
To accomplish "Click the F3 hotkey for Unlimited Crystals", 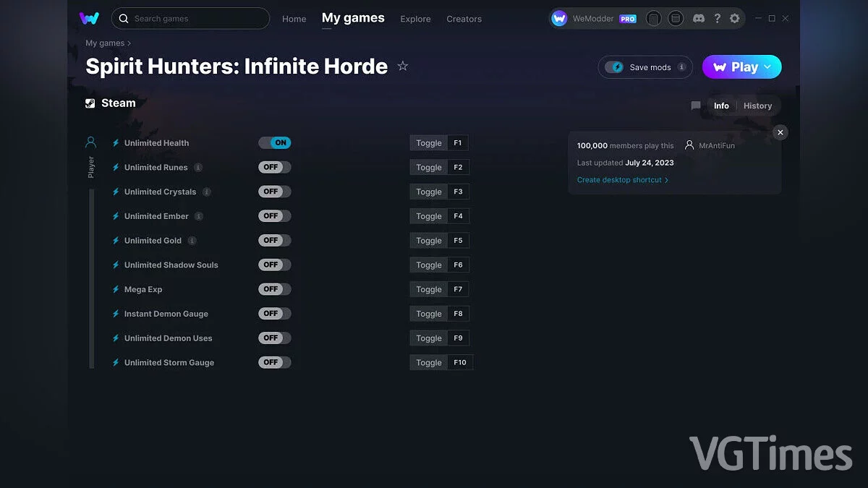I will click(x=458, y=192).
